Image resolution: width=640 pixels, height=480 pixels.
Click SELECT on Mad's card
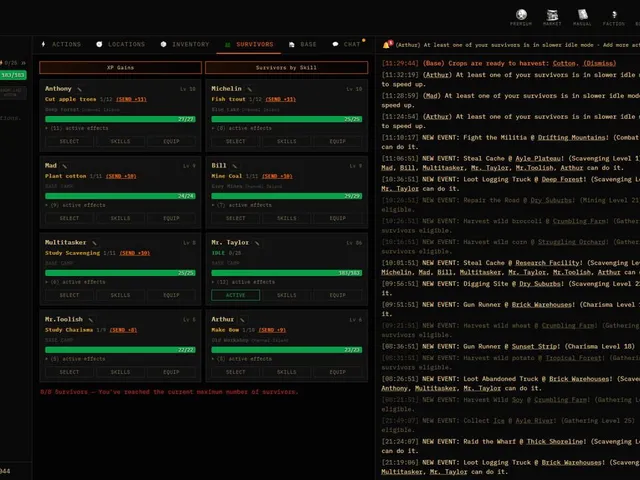point(69,218)
